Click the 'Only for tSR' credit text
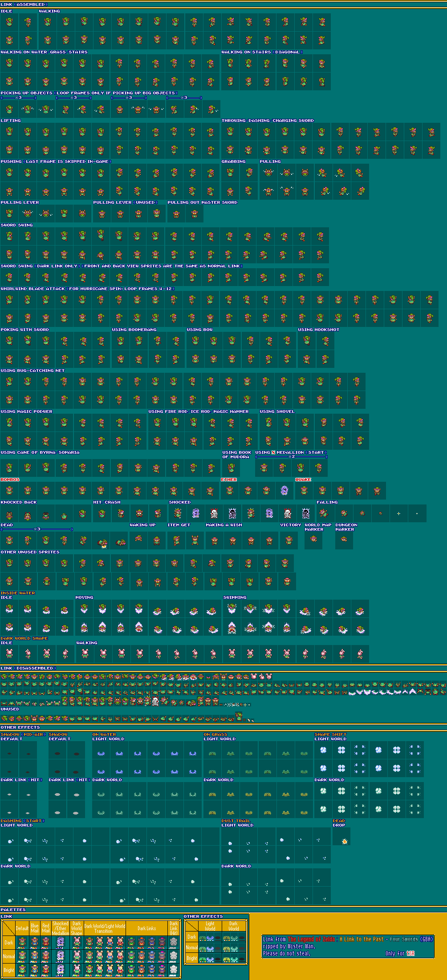Viewport: 447px width, 980px height. point(400,953)
